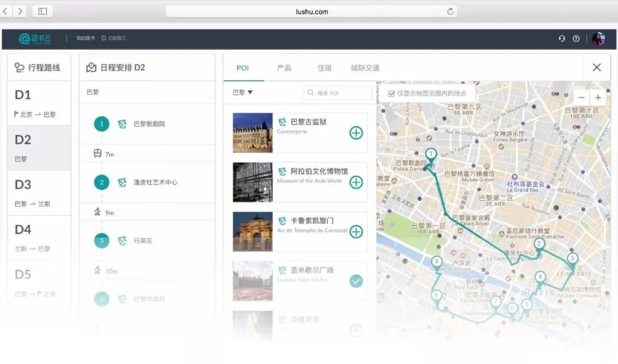Click map pin number 7
Viewport: 618px width, 364px height.
[496, 303]
